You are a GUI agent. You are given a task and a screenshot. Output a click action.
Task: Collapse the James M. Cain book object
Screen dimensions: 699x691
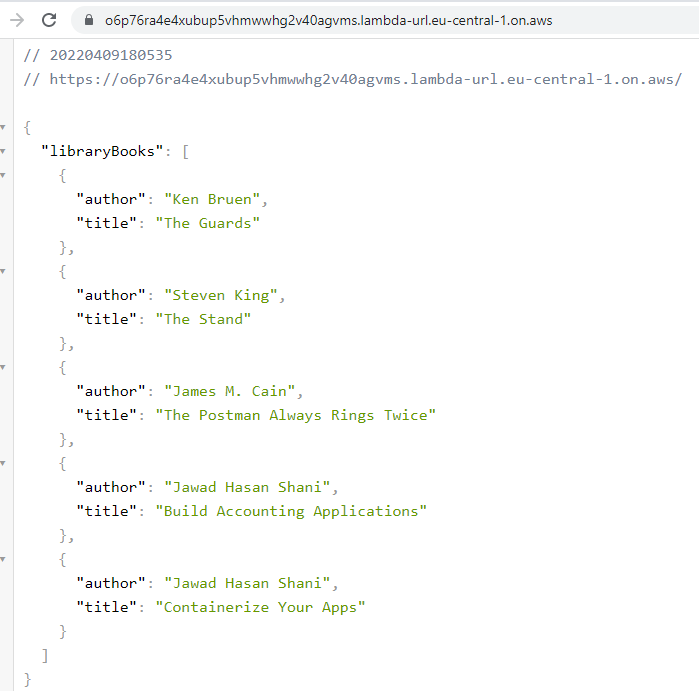pos(3,368)
